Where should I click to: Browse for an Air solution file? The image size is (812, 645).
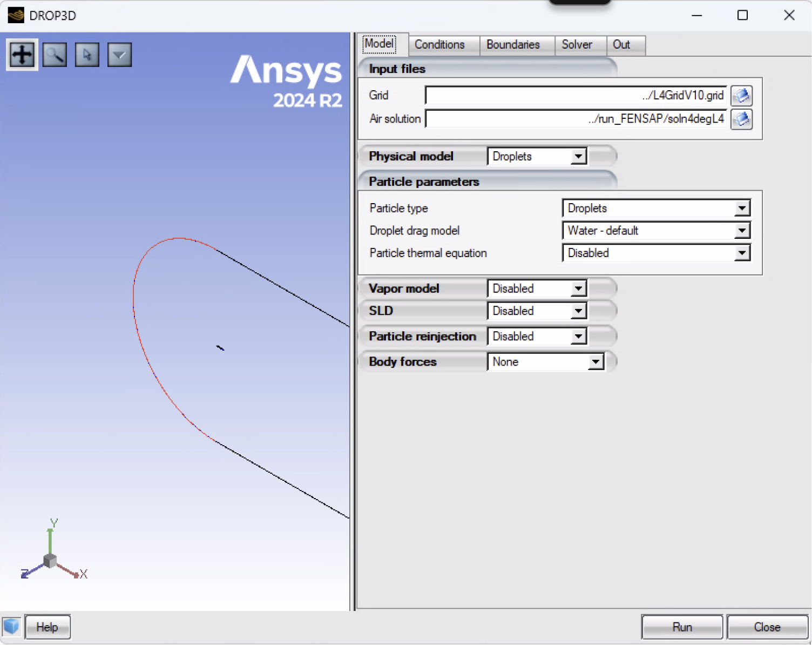741,119
